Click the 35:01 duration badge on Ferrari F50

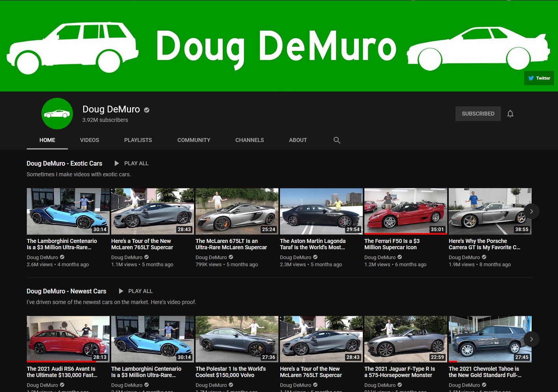click(437, 229)
